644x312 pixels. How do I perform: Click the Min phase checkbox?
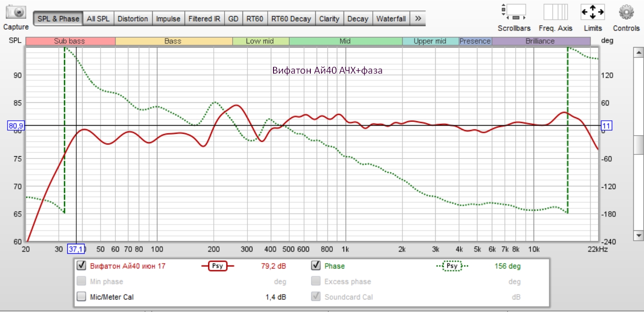pyautogui.click(x=81, y=281)
